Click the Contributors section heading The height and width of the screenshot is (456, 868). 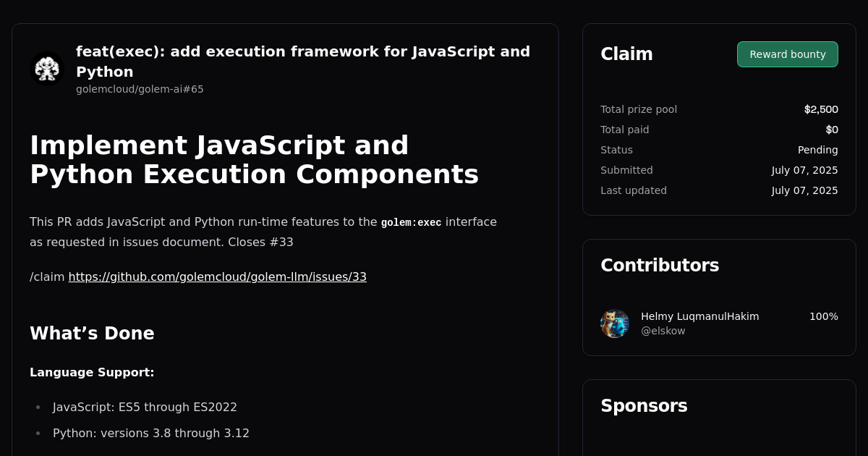[660, 265]
